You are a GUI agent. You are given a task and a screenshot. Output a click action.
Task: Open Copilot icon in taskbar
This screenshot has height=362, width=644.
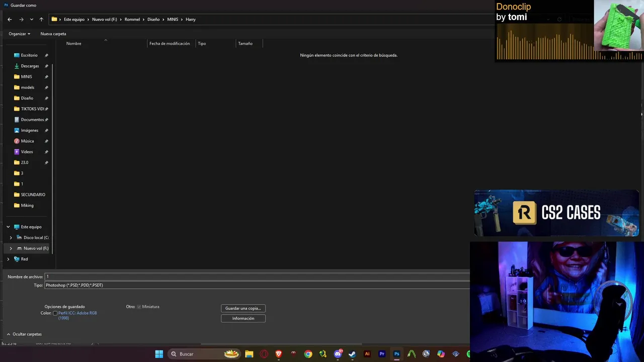click(441, 354)
